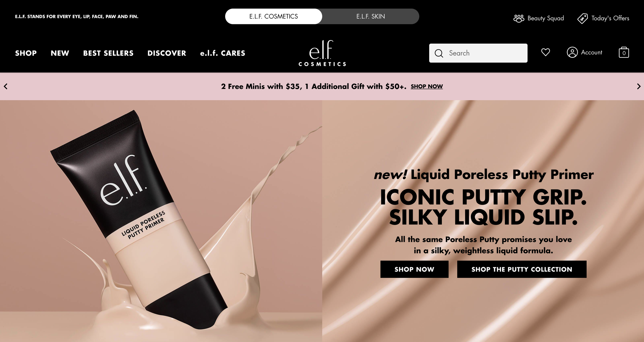The width and height of the screenshot is (644, 342).
Task: Click the black SHOP NOW button
Action: click(414, 269)
